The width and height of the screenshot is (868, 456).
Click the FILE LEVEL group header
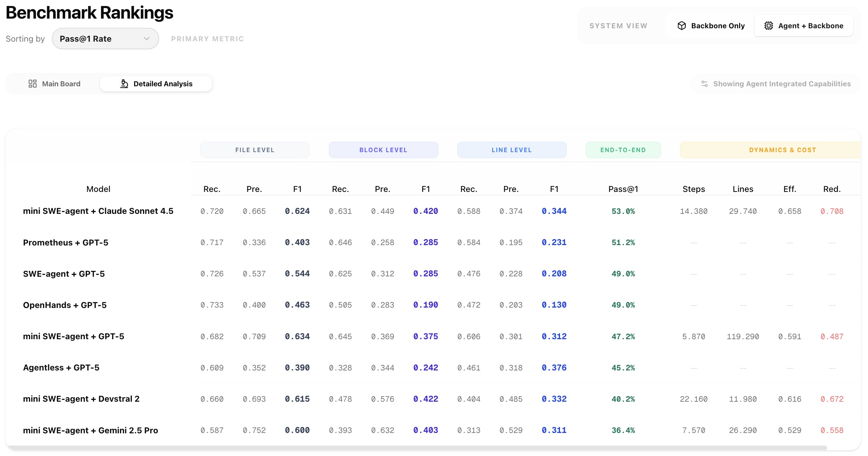pyautogui.click(x=255, y=150)
